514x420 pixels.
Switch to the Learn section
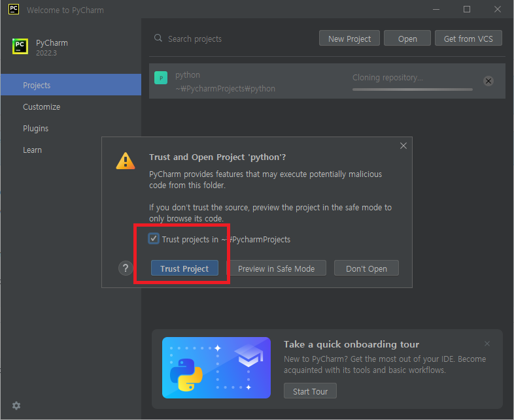pyautogui.click(x=32, y=150)
